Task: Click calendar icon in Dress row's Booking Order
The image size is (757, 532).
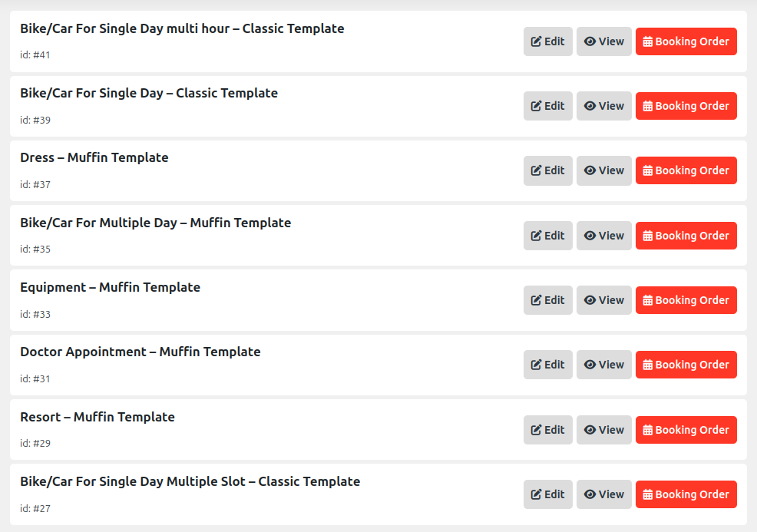Action: 647,170
